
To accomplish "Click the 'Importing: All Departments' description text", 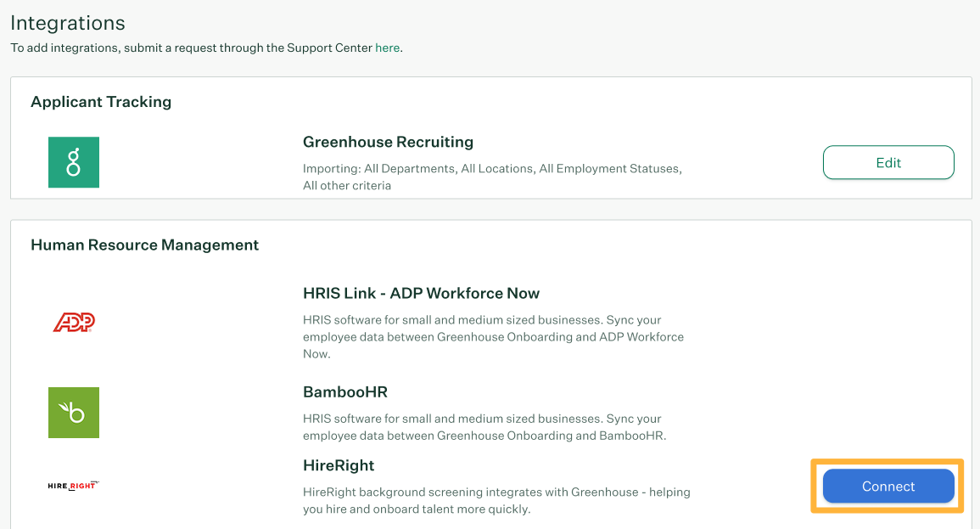I will click(x=492, y=177).
